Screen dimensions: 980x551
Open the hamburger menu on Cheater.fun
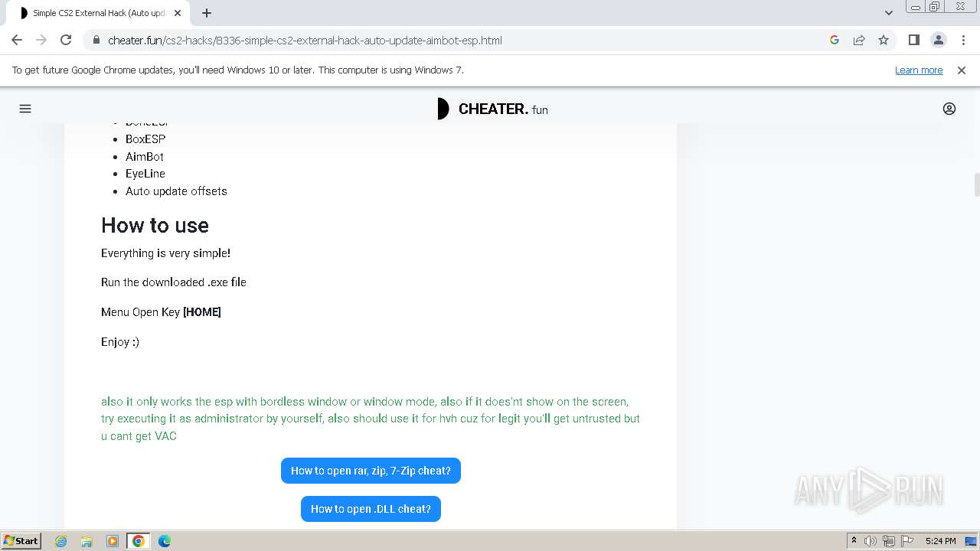click(25, 109)
